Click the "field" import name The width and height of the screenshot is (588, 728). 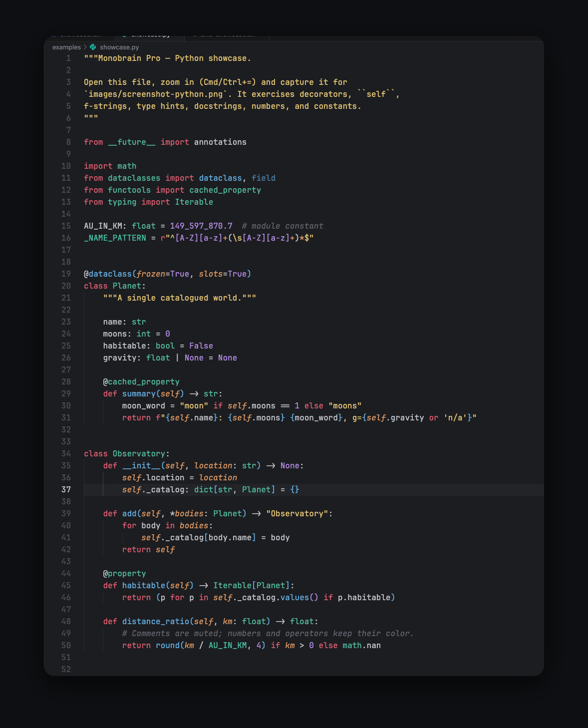click(264, 178)
